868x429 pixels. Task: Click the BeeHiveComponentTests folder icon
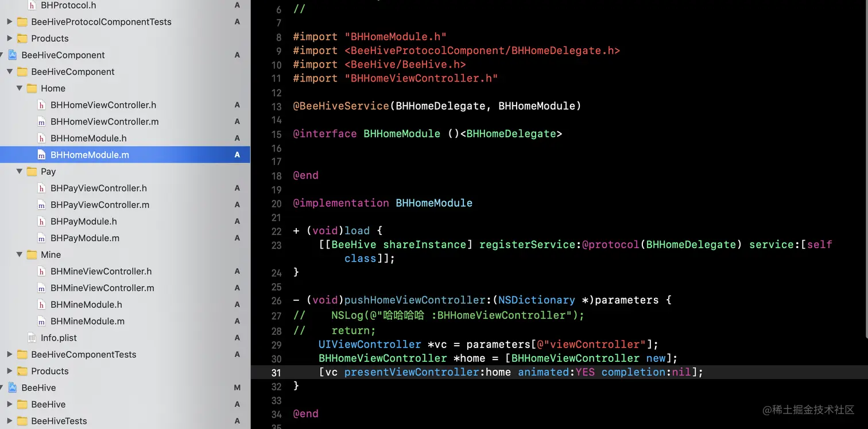coord(22,354)
